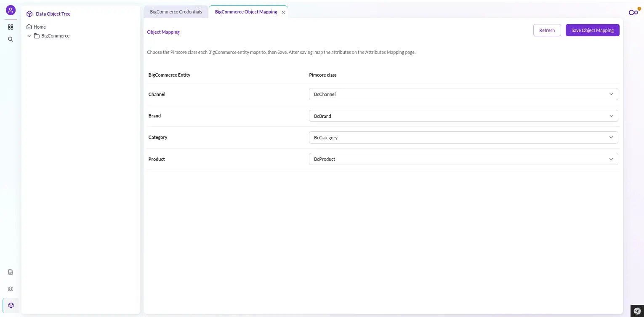Click the Brand entity label
644x317 pixels.
click(154, 116)
